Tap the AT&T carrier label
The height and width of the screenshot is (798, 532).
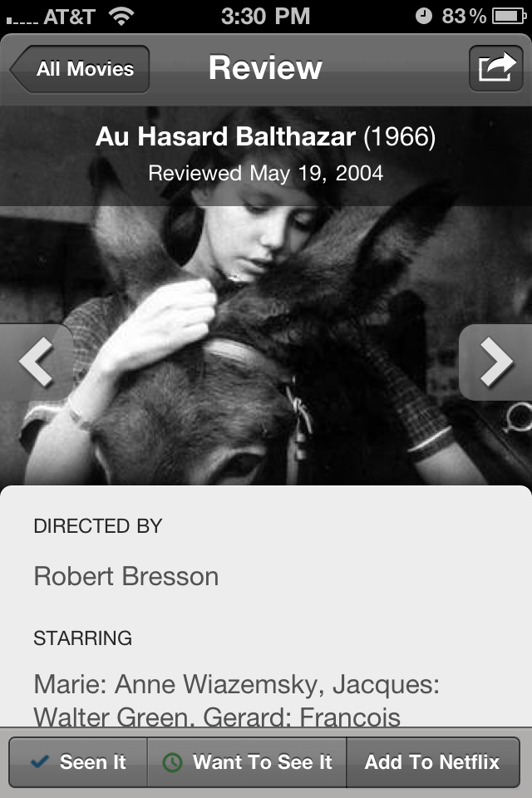pyautogui.click(x=69, y=17)
